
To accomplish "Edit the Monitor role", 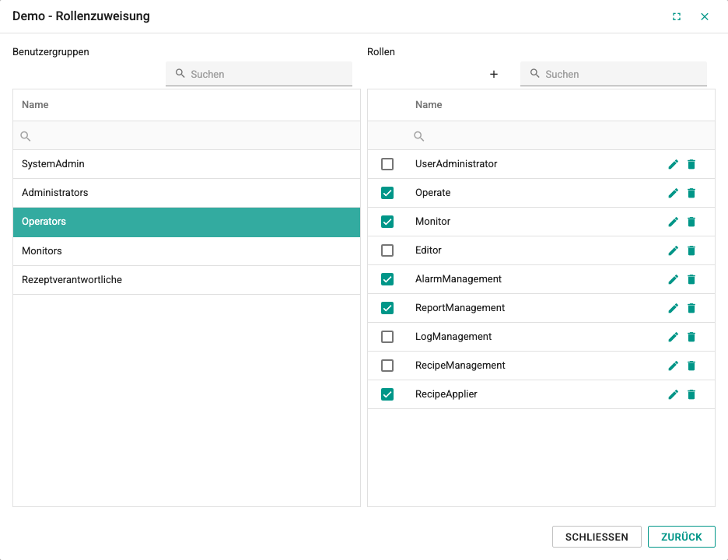I will coord(673,222).
